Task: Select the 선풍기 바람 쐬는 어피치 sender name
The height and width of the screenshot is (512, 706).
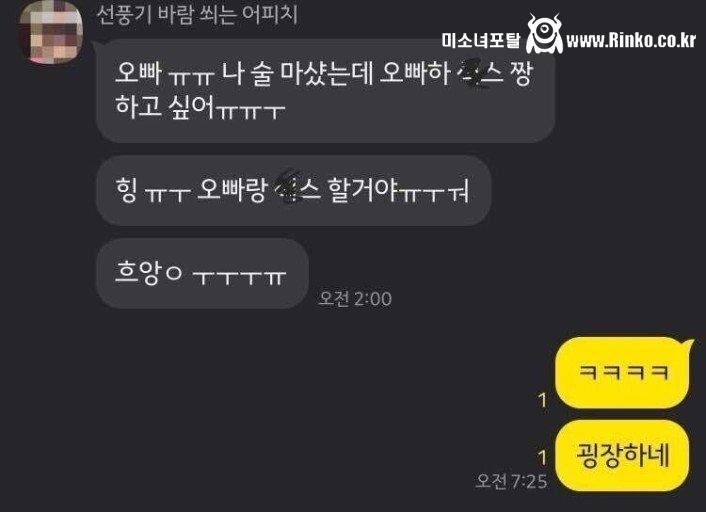Action: click(197, 14)
